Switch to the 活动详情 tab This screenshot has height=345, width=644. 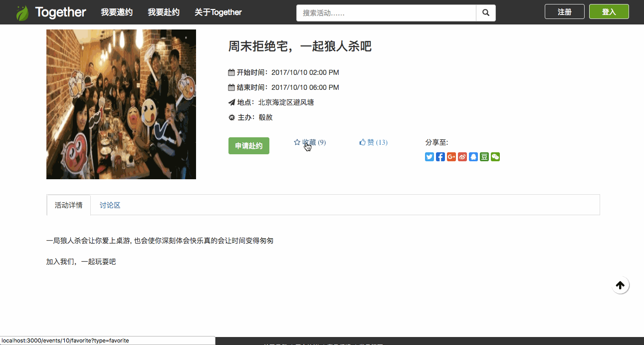[x=69, y=205]
